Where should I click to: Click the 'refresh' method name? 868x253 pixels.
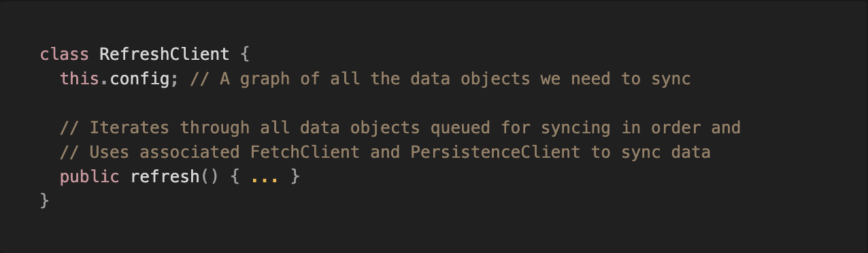(x=165, y=176)
